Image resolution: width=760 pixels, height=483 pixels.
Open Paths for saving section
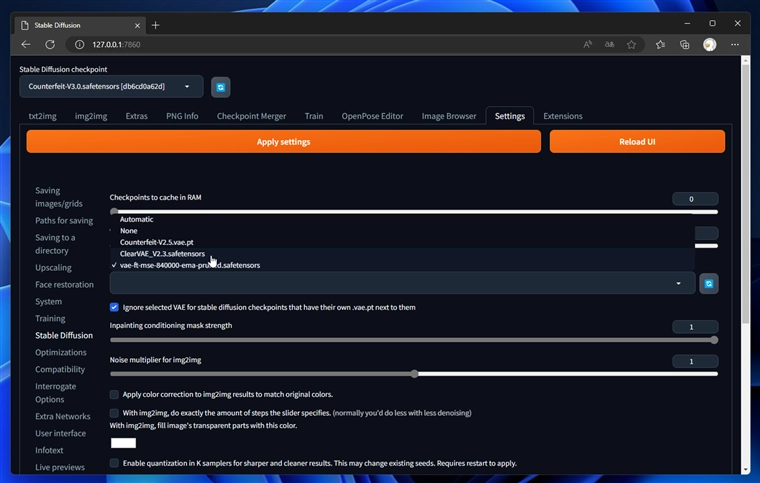64,220
